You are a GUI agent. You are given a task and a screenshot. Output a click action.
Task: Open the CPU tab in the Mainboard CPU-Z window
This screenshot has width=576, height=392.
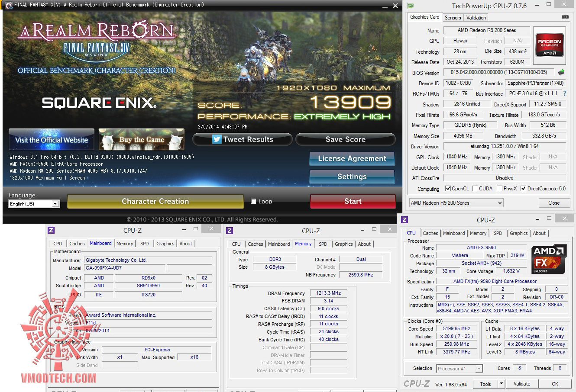tap(58, 244)
